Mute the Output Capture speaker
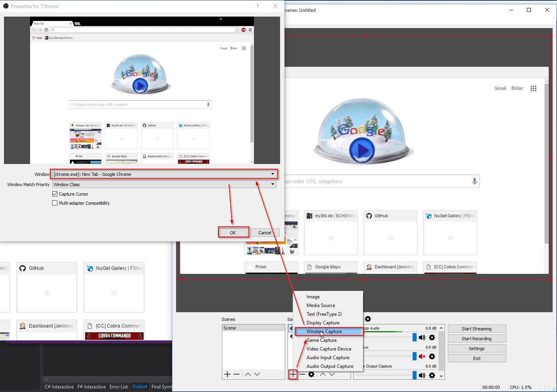The image size is (557, 392). [422, 375]
